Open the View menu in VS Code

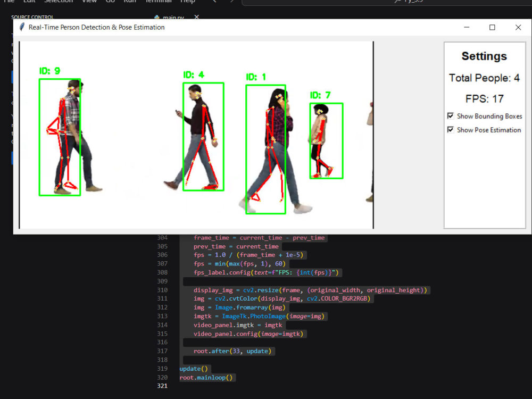89,2
